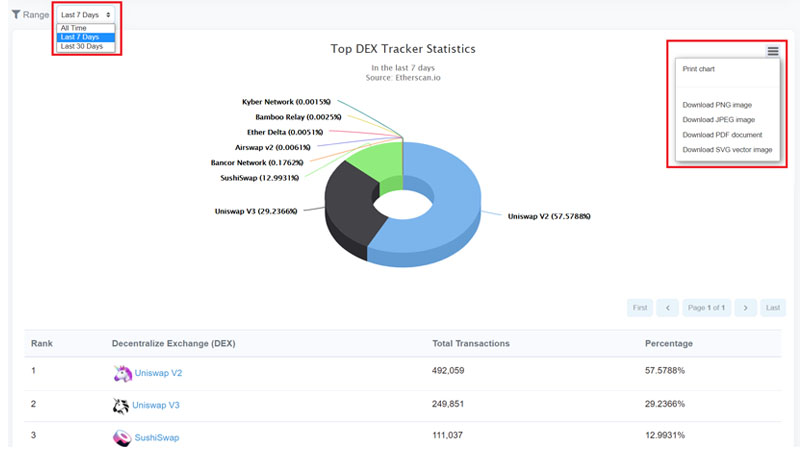This screenshot has height=468, width=800.
Task: Open the chart hamburger context menu icon
Action: tap(772, 51)
